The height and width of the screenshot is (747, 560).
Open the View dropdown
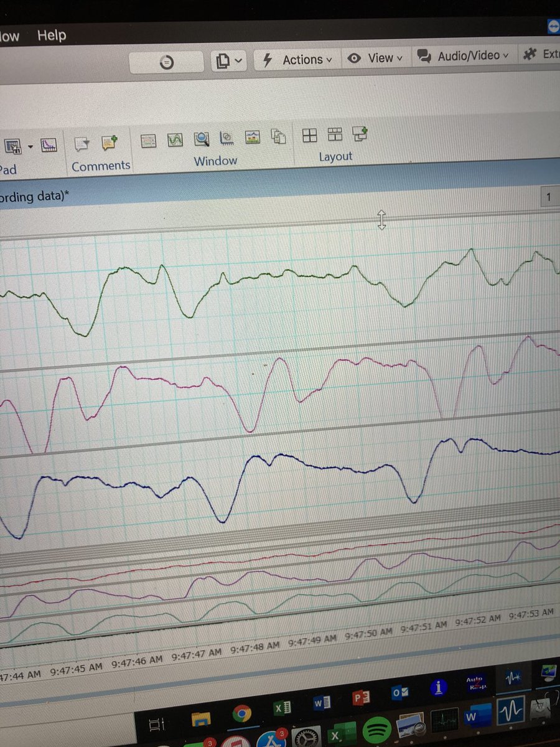pyautogui.click(x=376, y=58)
